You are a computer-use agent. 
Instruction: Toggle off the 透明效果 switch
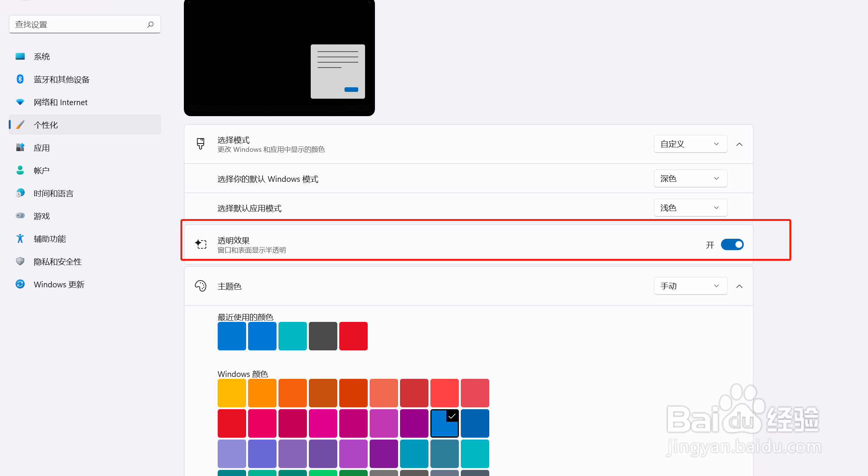pos(732,244)
